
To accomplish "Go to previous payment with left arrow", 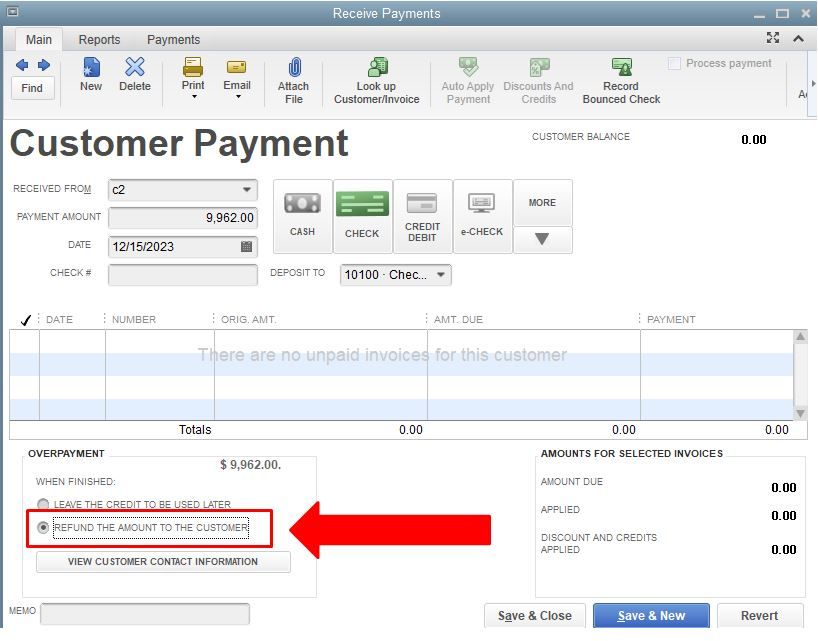I will tap(22, 65).
